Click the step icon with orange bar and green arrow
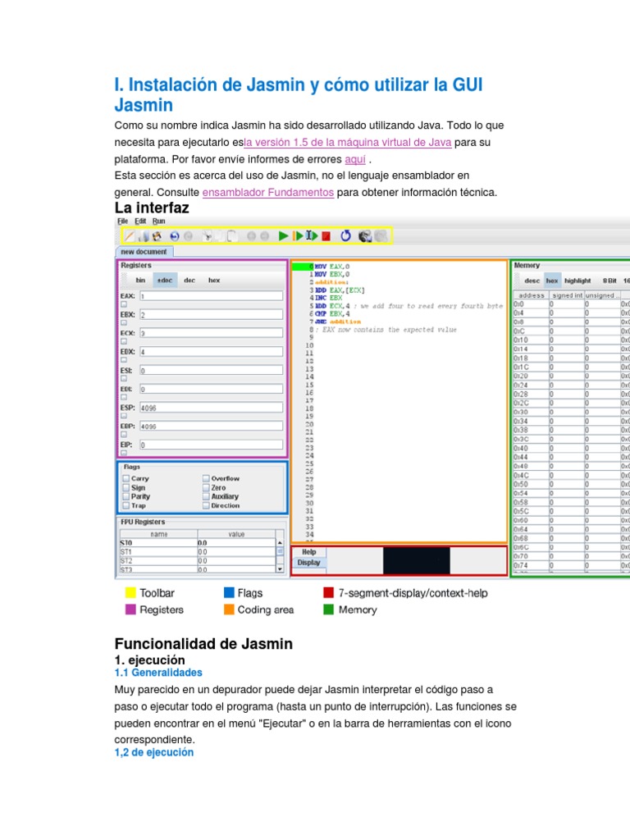The height and width of the screenshot is (840, 630). tap(297, 235)
